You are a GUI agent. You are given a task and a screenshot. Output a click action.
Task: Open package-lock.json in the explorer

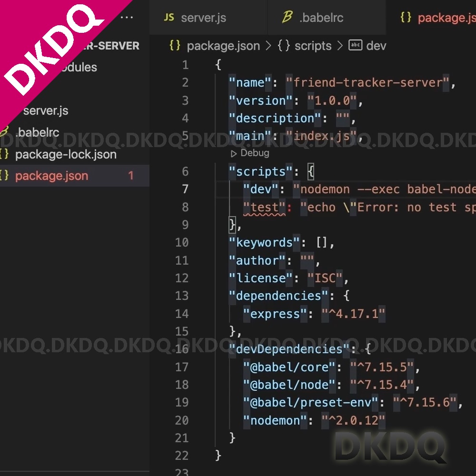click(66, 154)
